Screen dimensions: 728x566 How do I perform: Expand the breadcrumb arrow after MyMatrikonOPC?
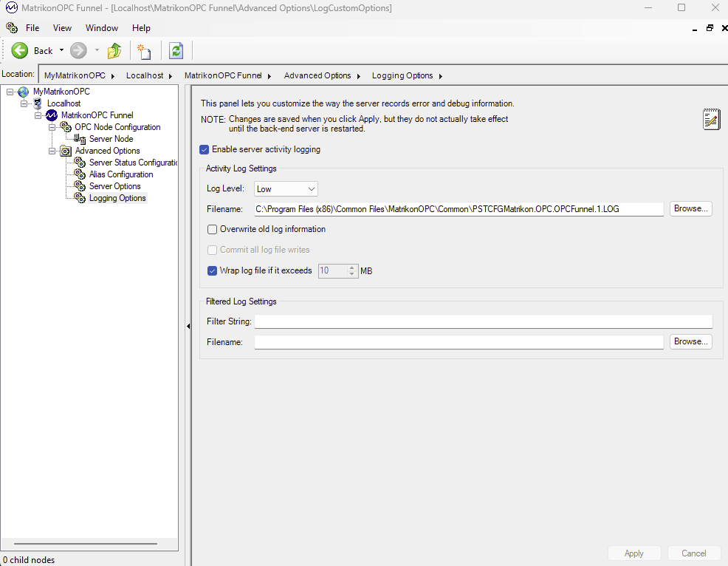[112, 76]
